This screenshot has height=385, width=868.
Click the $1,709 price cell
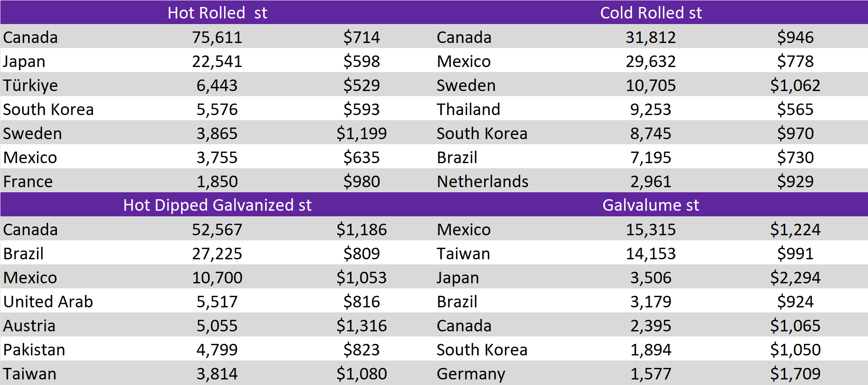pos(795,374)
